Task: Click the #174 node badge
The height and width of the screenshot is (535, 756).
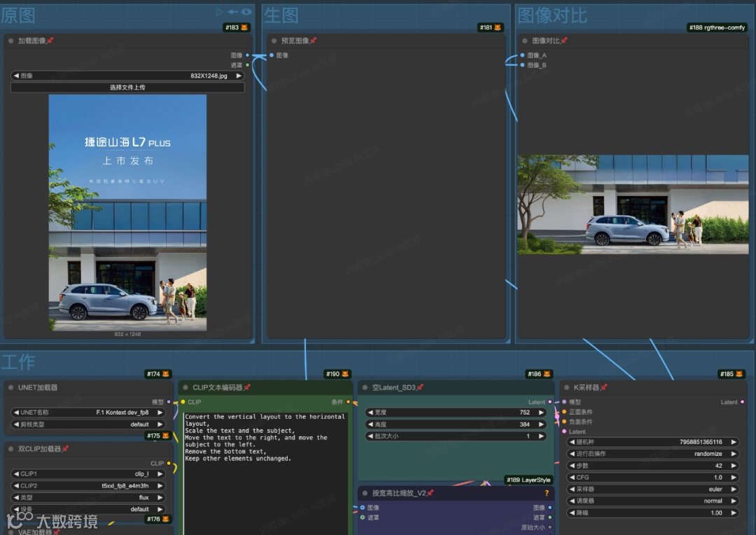Action: (158, 374)
